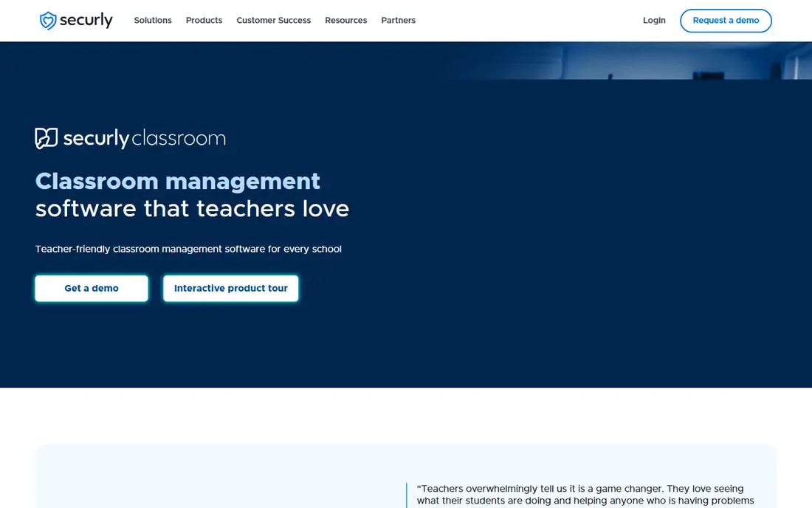Click the 'Teachers overwhelmingly tell us' quote text
812x508 pixels.
[585, 495]
